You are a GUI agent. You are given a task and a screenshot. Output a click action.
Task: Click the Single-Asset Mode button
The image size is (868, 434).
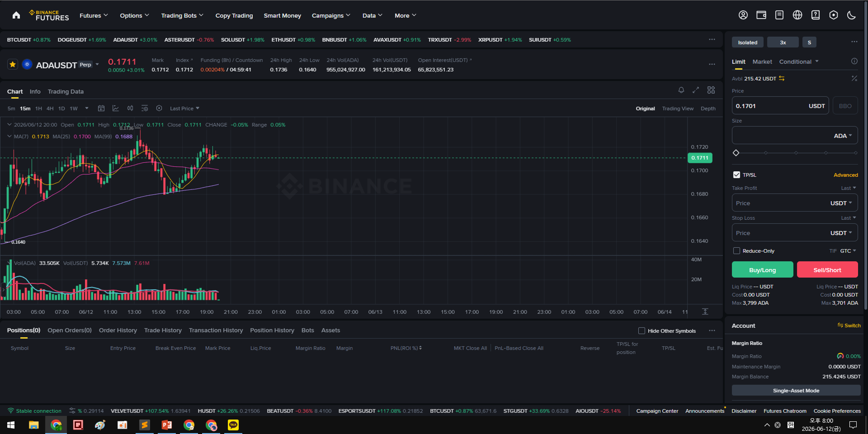coord(796,391)
